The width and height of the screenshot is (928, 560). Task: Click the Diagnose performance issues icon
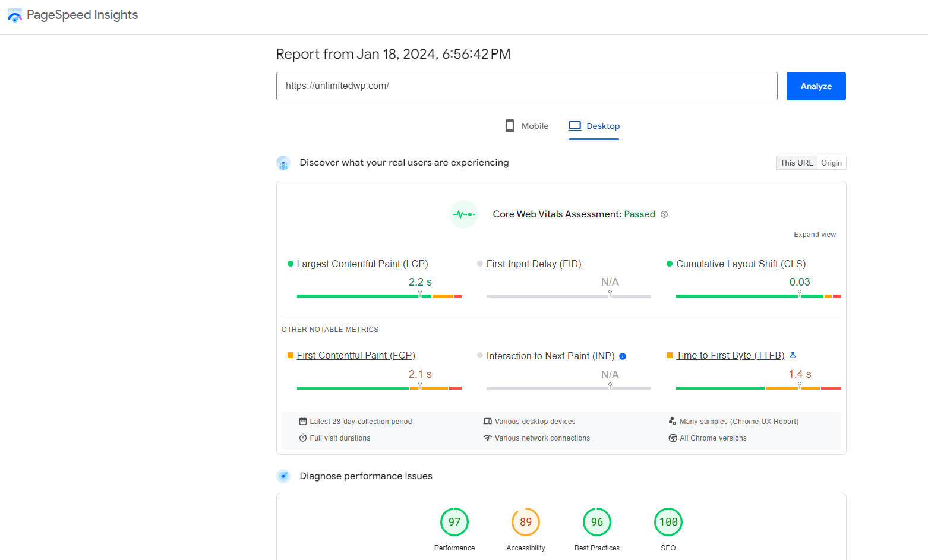(x=283, y=476)
